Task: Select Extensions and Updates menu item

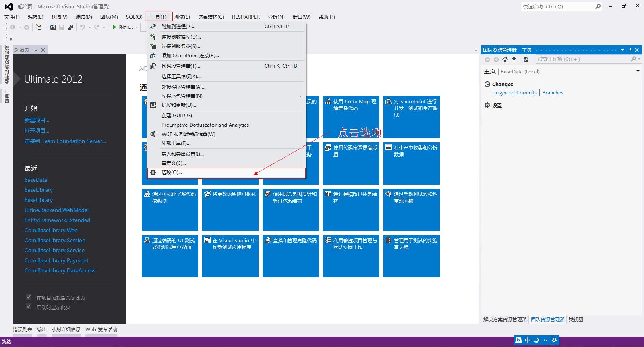Action: point(226,105)
